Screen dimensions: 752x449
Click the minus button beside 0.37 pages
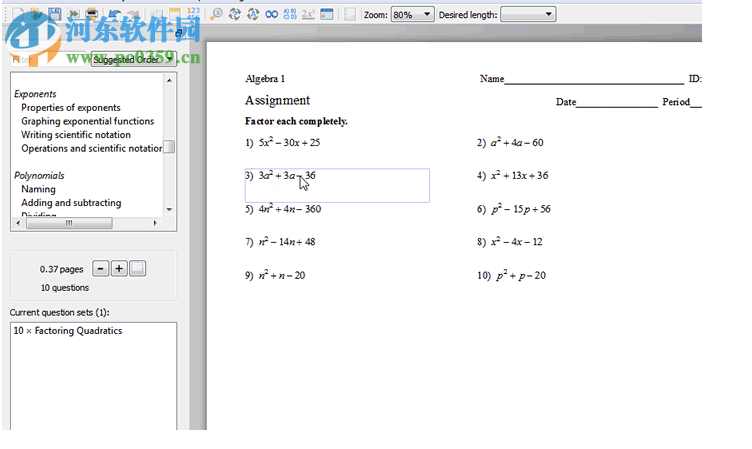click(x=100, y=269)
